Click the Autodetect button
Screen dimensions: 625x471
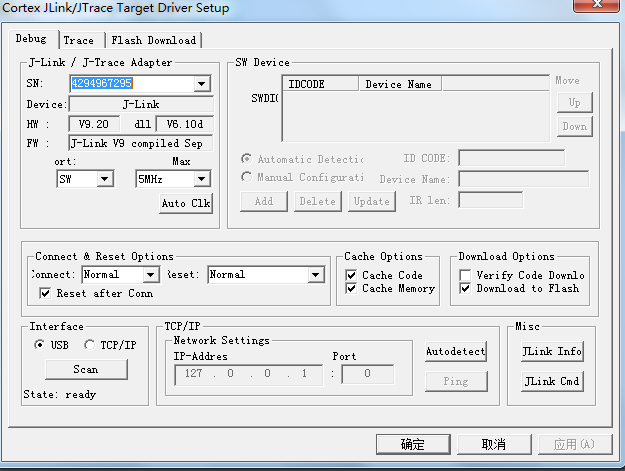[x=456, y=351]
